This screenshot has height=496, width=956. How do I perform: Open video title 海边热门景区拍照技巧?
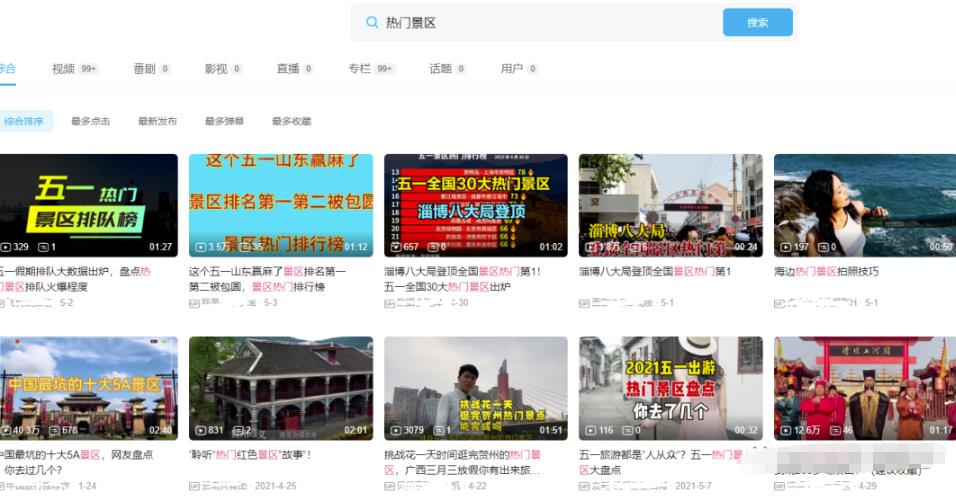coord(826,271)
